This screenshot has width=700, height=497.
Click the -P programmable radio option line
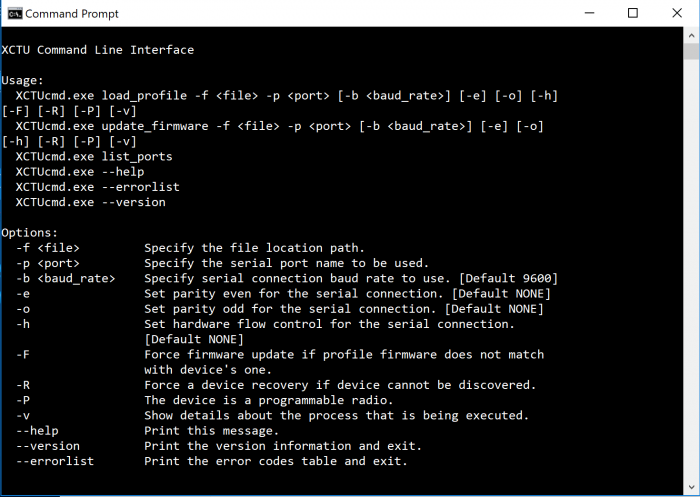[x=205, y=400]
